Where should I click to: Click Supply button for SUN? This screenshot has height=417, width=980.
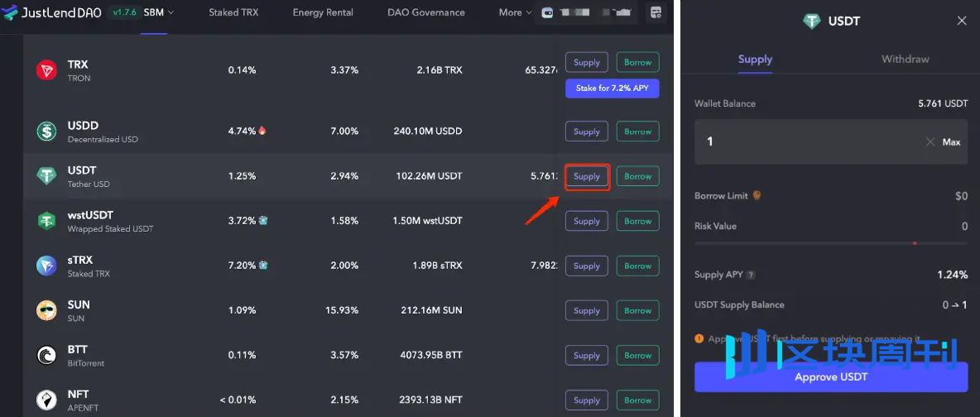pos(587,311)
